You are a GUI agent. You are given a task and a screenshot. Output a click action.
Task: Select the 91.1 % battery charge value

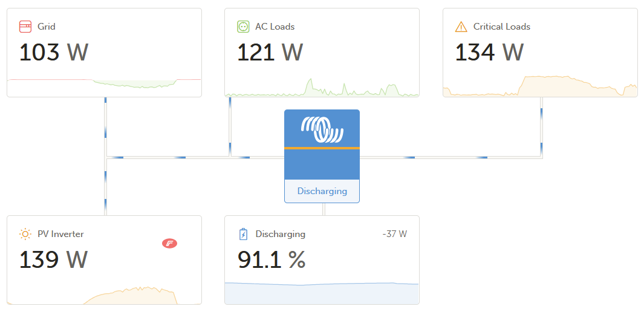272,259
